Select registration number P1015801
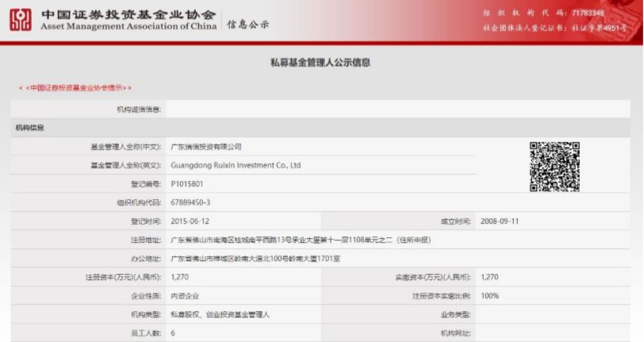644x342 pixels. (187, 184)
